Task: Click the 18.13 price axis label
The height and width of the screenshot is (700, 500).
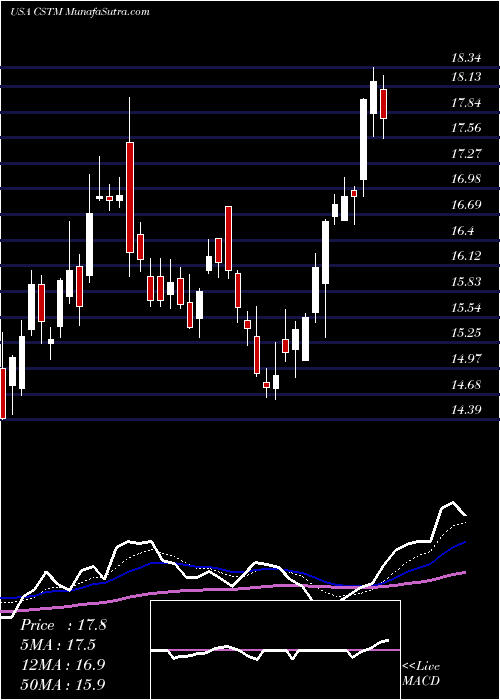Action: point(466,77)
